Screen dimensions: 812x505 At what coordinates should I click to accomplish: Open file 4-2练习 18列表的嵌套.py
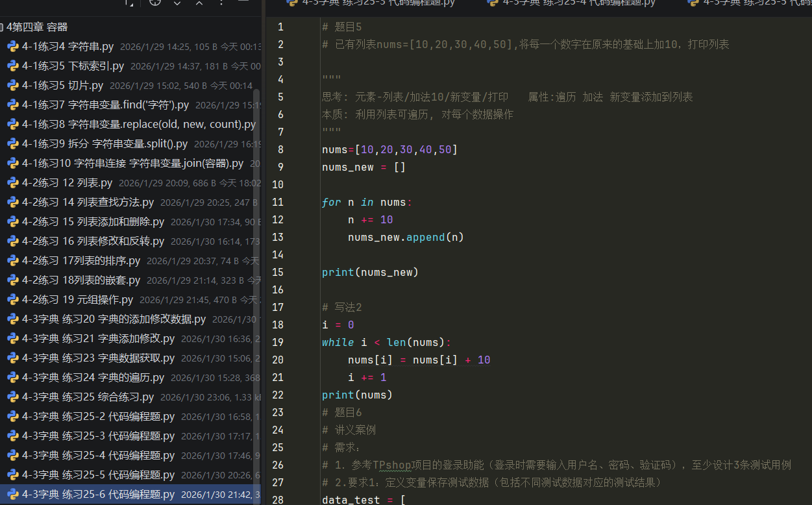(x=81, y=280)
